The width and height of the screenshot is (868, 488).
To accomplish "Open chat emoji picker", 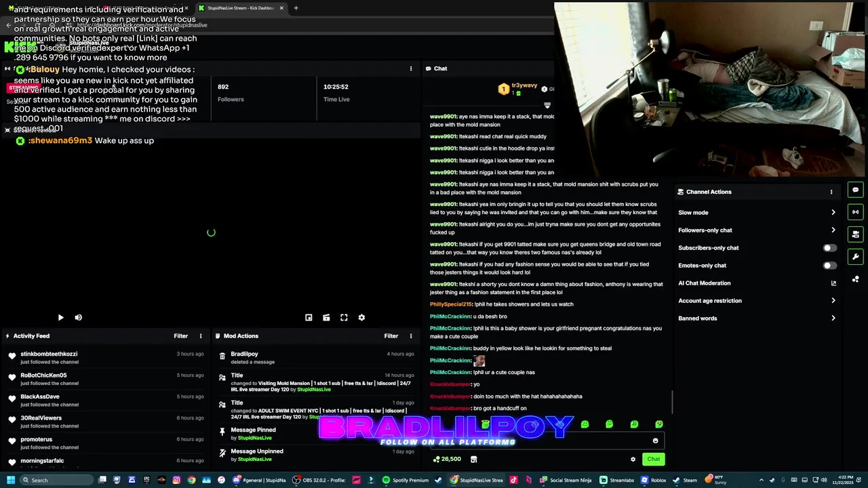I will [x=655, y=441].
